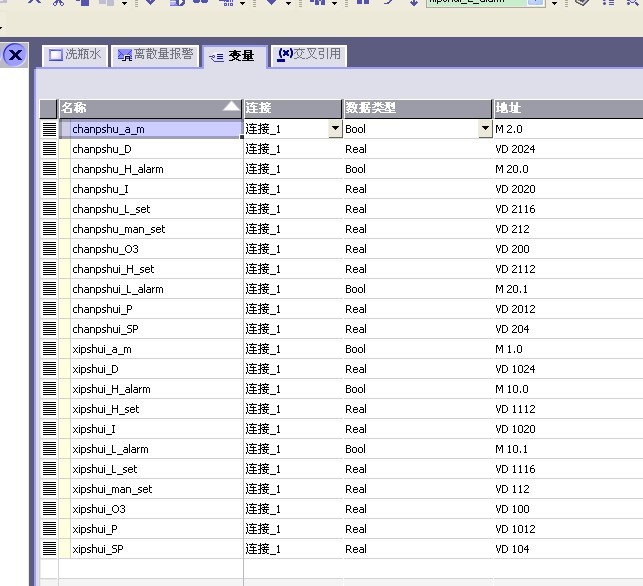643x586 pixels.
Task: Click the row icon of xipshui_L_set
Action: [x=49, y=469]
